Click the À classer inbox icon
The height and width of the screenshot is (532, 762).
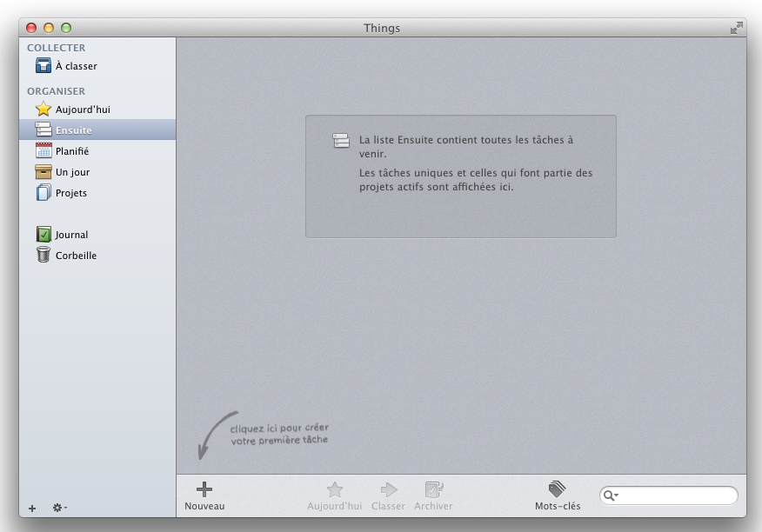click(43, 66)
